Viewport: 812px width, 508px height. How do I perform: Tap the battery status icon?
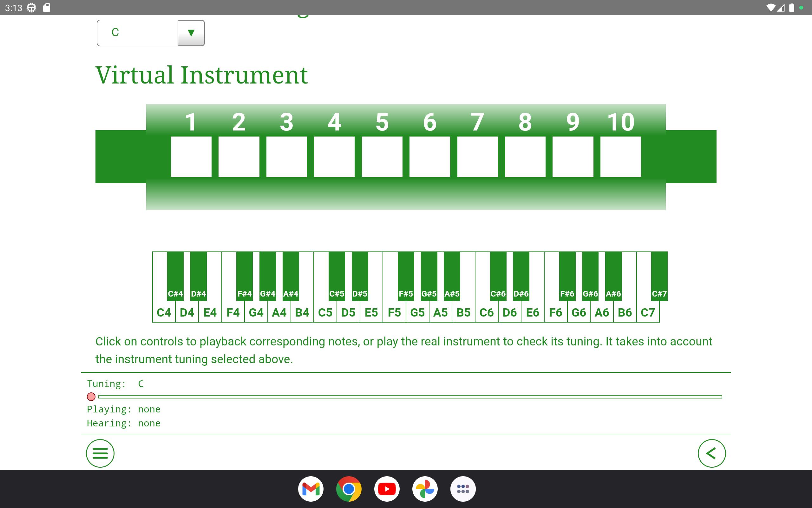click(791, 8)
